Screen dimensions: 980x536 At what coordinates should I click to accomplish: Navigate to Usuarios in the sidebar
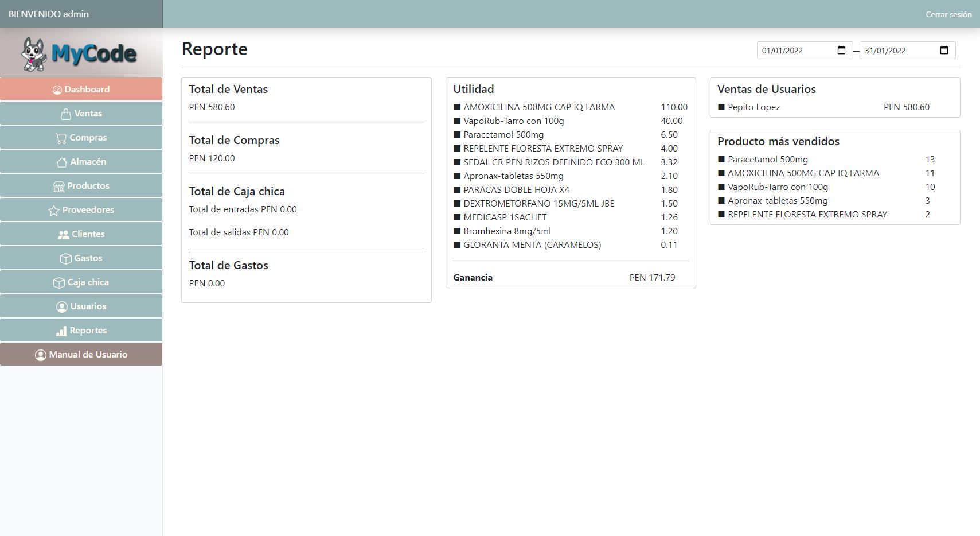coord(81,306)
